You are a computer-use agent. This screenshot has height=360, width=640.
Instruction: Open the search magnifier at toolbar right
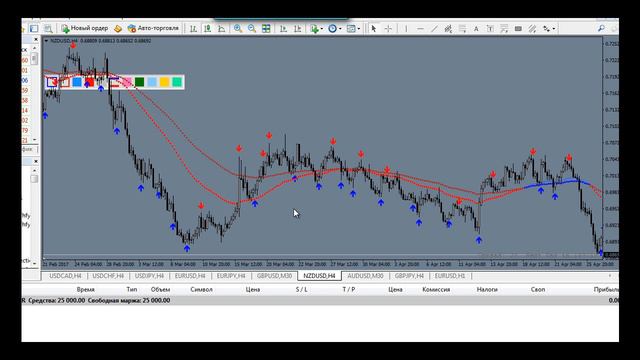click(601, 29)
